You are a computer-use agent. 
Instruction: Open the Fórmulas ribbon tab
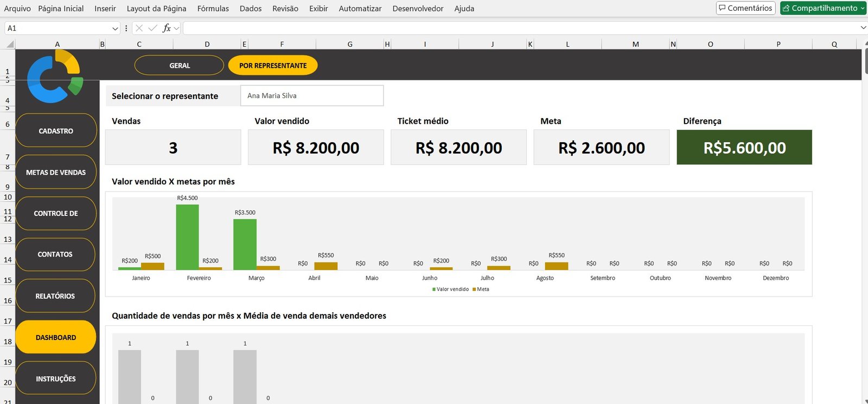213,9
